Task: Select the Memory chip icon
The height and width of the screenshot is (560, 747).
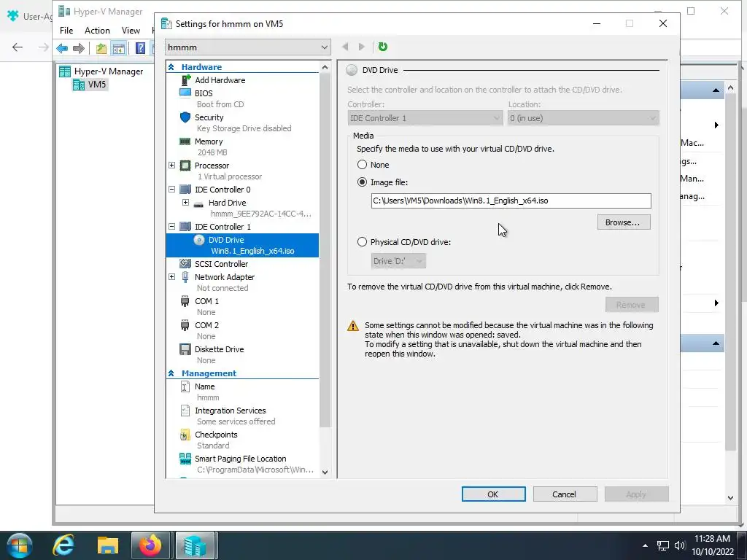Action: point(185,141)
